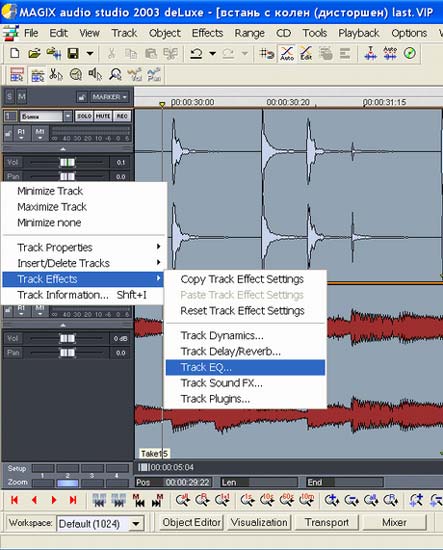Zoom to 60s view icon
The width and height of the screenshot is (443, 550).
pos(287,500)
